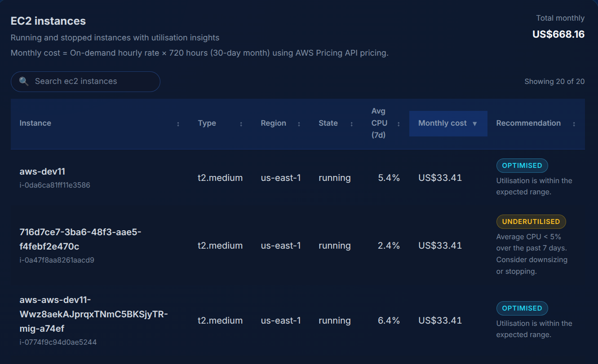Viewport: 598px width, 364px height.
Task: Open the aws-dev11 instance row
Action: point(43,171)
